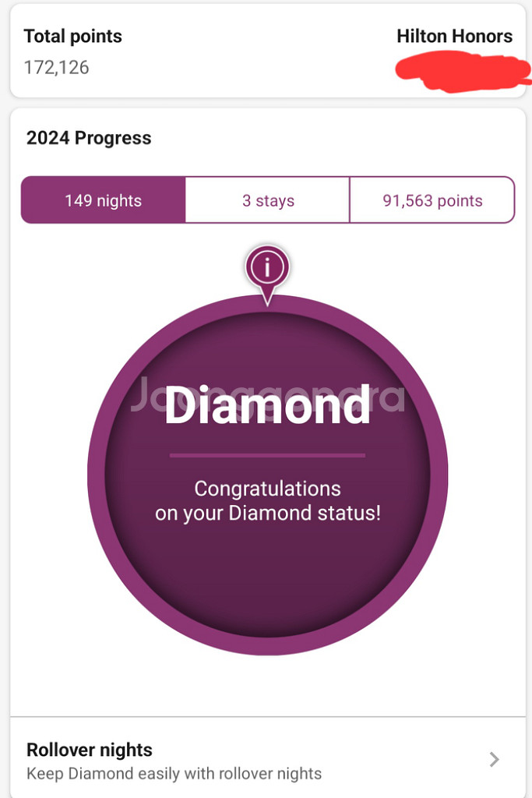Click the Hilton Honors label

pos(454,36)
